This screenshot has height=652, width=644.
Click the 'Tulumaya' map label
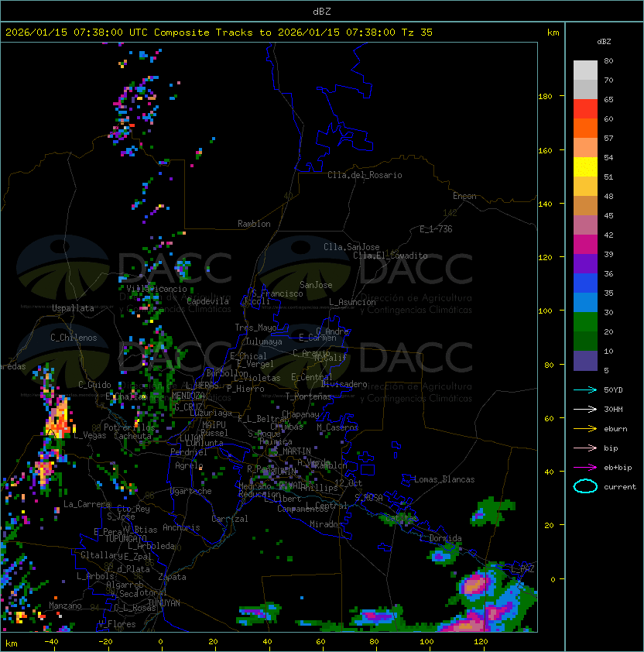tap(264, 341)
